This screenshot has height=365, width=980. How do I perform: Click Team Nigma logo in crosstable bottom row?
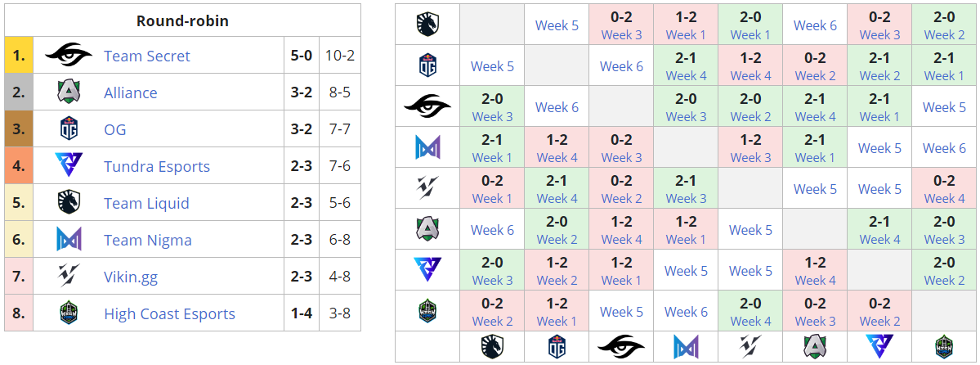[x=686, y=347]
